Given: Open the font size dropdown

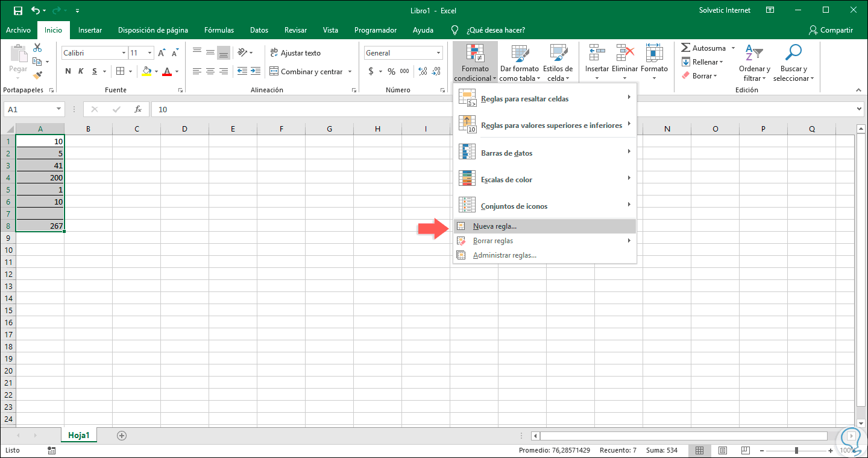Looking at the screenshot, I should (149, 53).
